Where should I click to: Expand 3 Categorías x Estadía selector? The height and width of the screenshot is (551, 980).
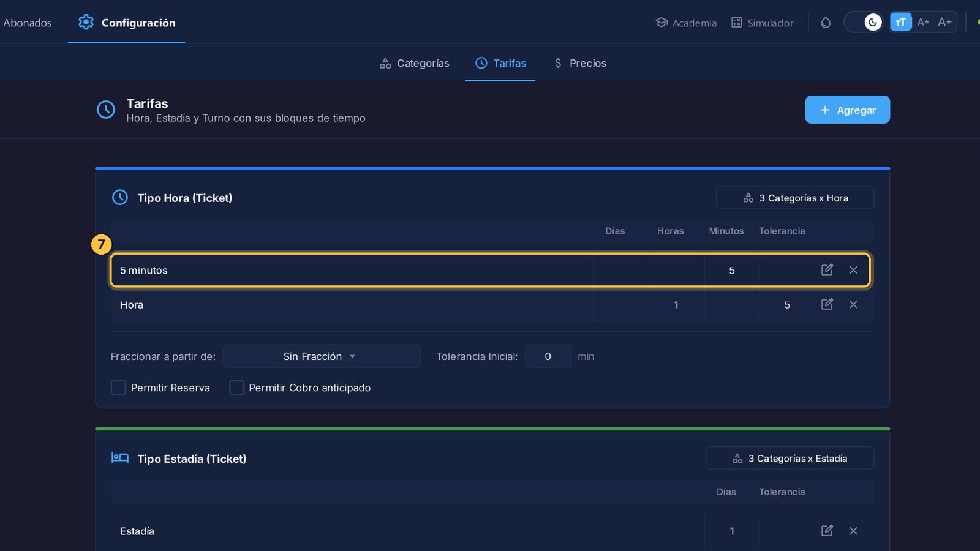click(x=790, y=458)
